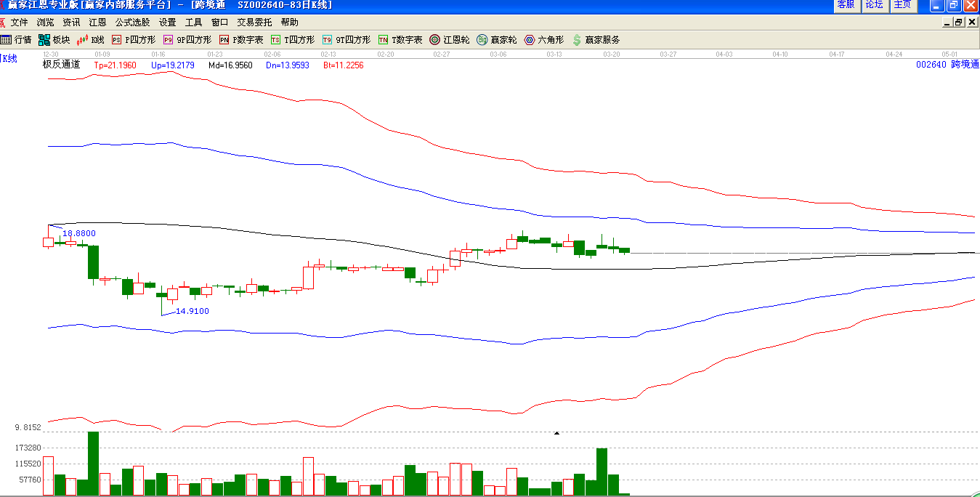Click the Up=19.2179 indicator value
Viewport: 980px width, 497px height.
click(x=173, y=65)
